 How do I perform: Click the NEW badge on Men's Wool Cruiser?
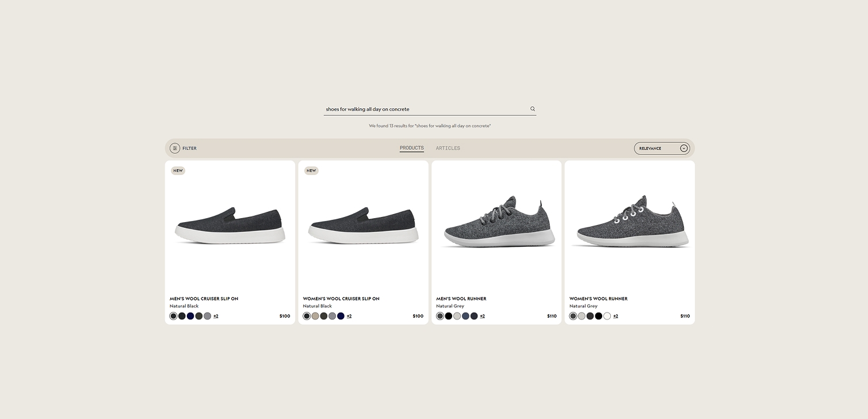178,170
